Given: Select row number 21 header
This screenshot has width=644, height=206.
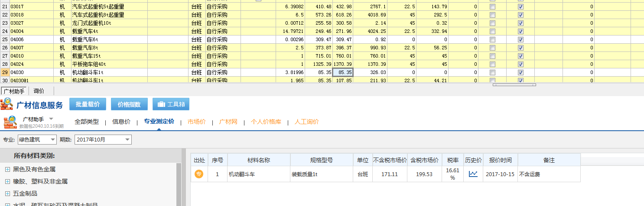Looking at the screenshot, I should 5,7.
